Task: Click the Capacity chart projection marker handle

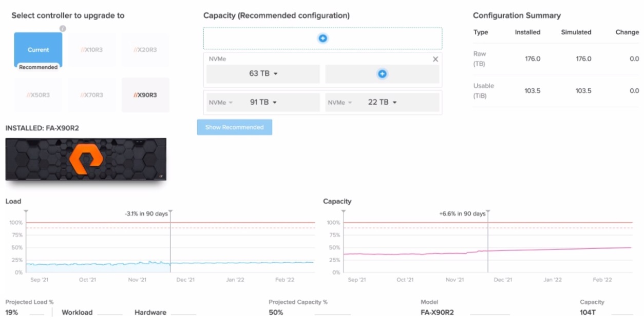Action: click(488, 211)
